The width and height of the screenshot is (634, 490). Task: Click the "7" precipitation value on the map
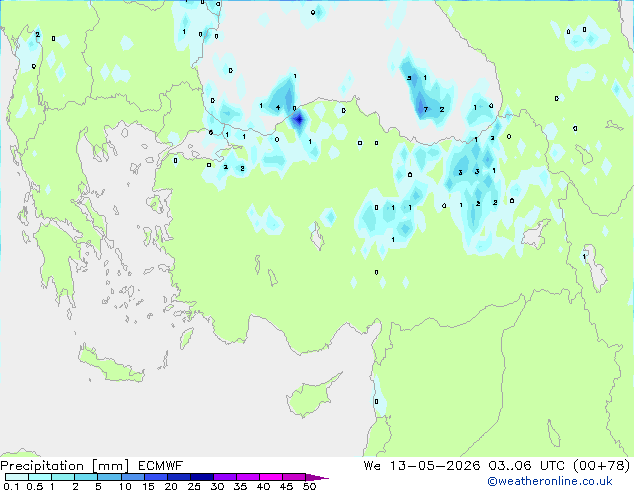point(425,109)
